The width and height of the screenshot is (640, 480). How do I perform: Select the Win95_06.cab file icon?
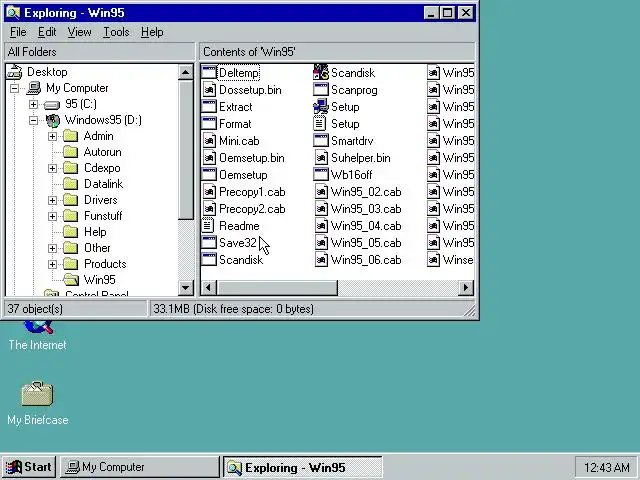[x=321, y=260]
